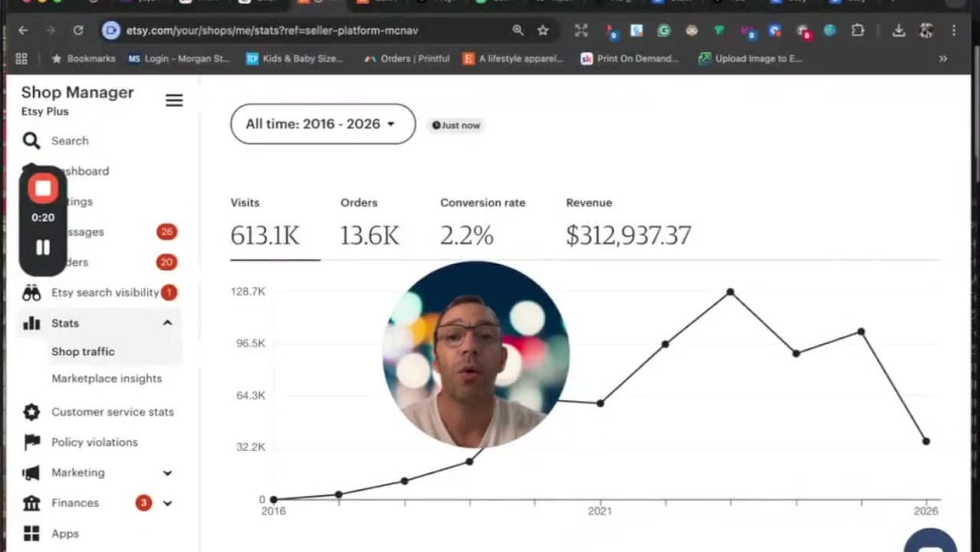Click the Just now refresh indicator

(457, 125)
